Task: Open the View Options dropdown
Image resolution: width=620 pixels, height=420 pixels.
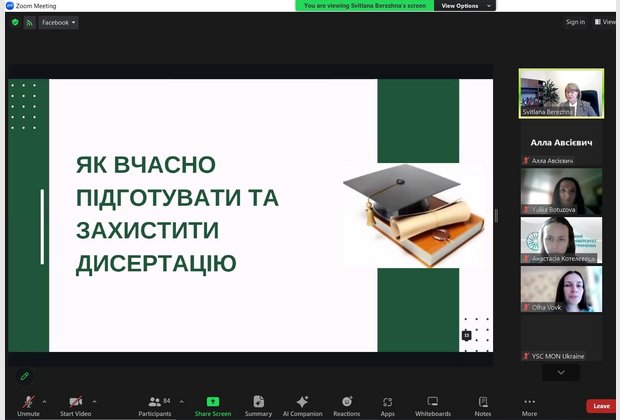Action: 465,6
